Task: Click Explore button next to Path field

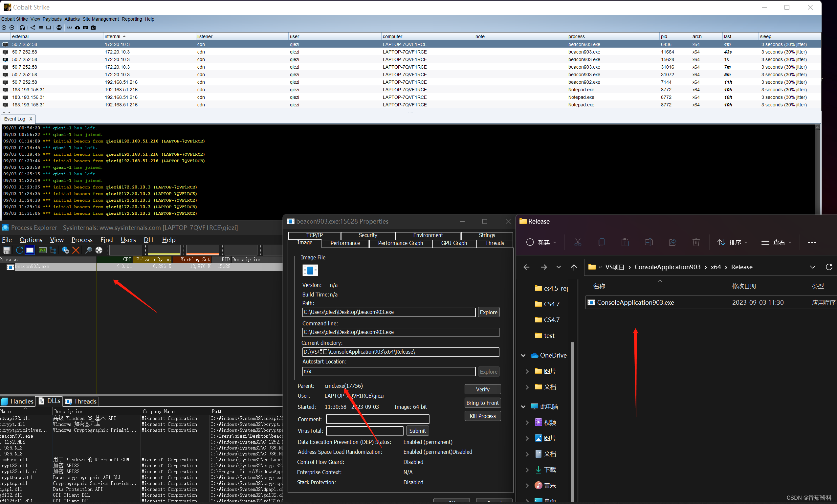Action: tap(488, 313)
